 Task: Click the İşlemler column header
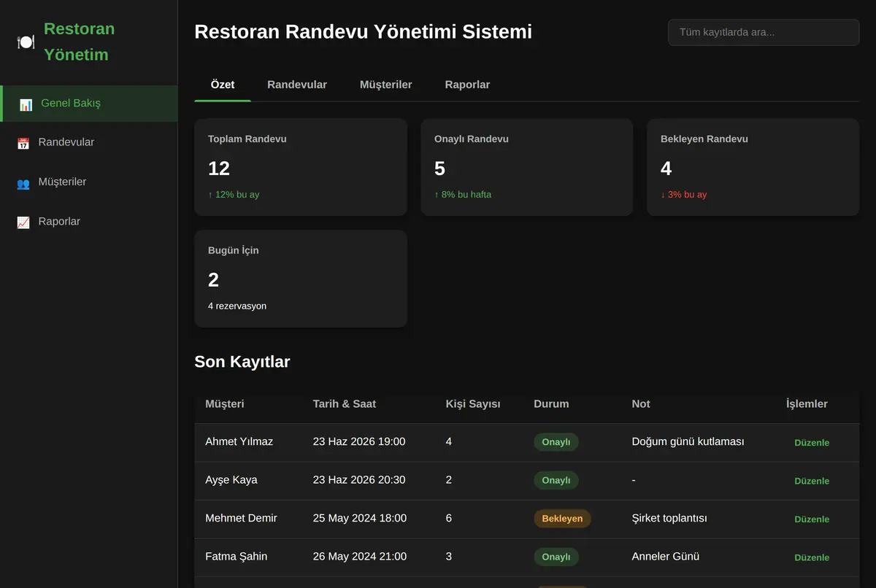[807, 403]
